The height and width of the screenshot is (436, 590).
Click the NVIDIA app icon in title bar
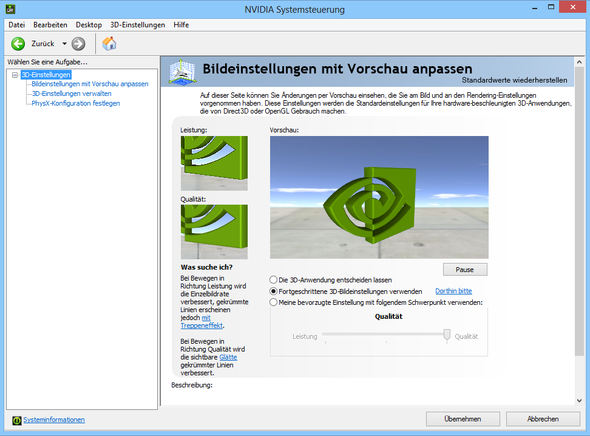coord(11,9)
